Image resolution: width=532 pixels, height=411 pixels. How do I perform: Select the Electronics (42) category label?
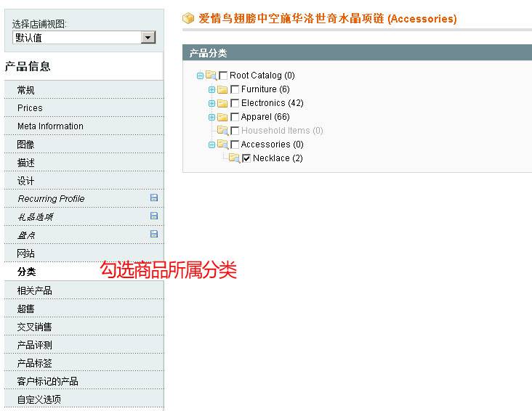coord(273,103)
